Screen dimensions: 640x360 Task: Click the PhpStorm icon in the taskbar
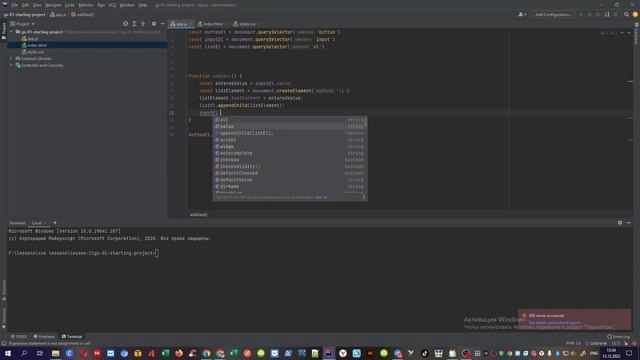pos(329,353)
